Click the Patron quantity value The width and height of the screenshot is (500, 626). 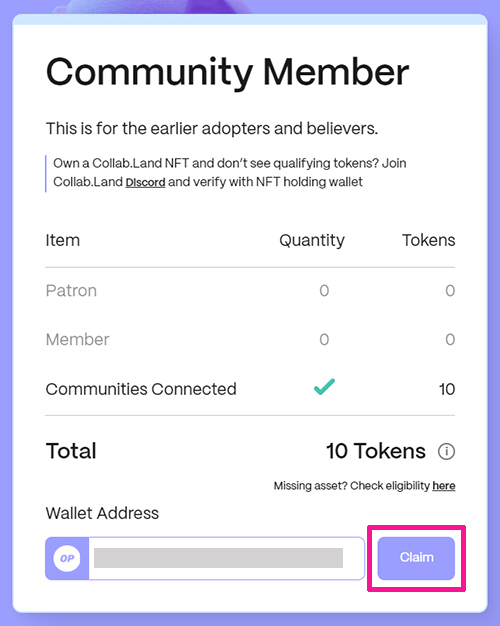pyautogui.click(x=324, y=291)
